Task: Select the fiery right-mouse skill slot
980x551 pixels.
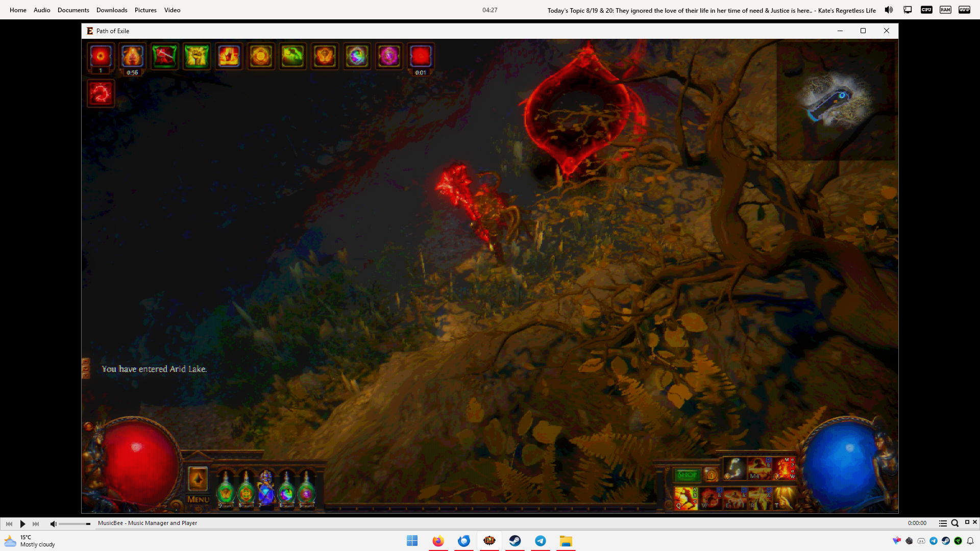Action: coord(784,468)
